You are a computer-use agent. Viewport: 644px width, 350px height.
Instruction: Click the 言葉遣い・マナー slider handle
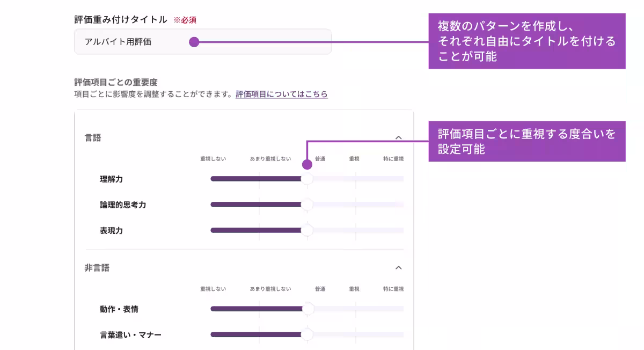[306, 333]
